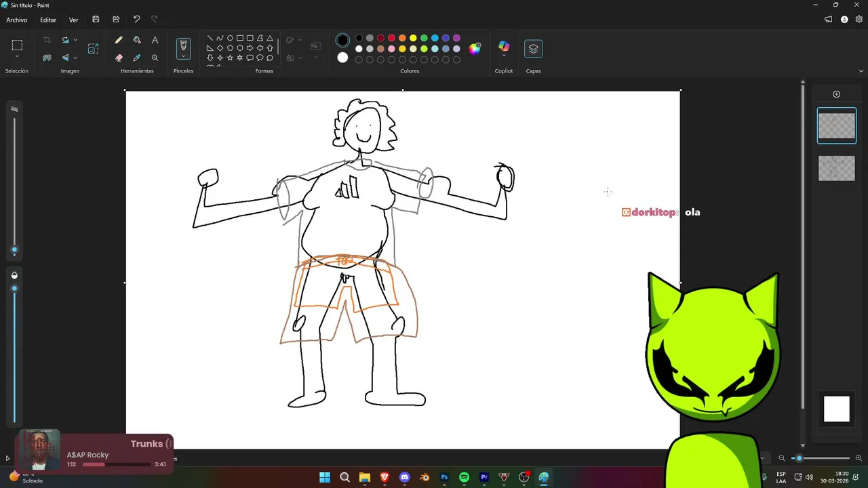Viewport: 868px width, 488px height.
Task: Pick the oval shape
Action: coord(230,39)
